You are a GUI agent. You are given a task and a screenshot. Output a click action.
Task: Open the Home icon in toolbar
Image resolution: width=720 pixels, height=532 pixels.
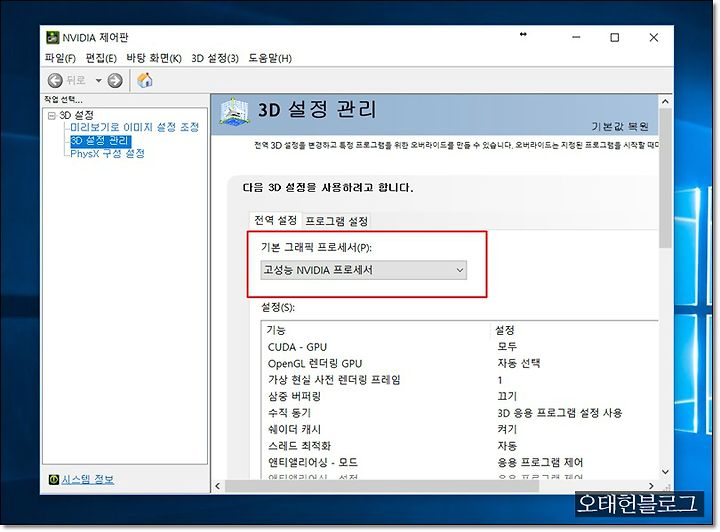tap(145, 80)
